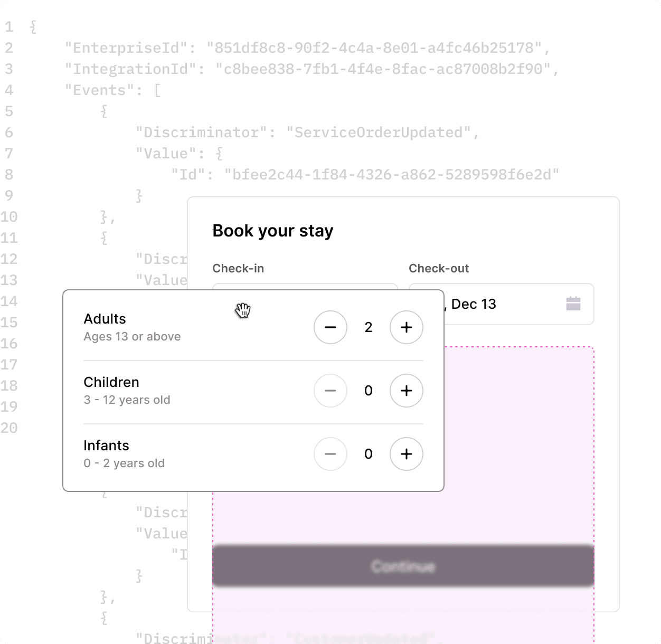The height and width of the screenshot is (644, 661).
Task: Click the Children 3-12 years old label
Action: coord(127,400)
